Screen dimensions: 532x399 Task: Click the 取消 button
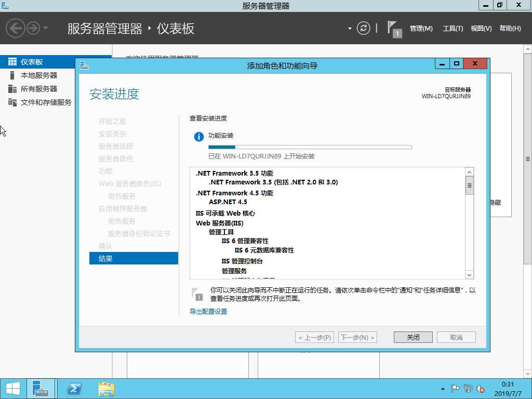coord(456,337)
